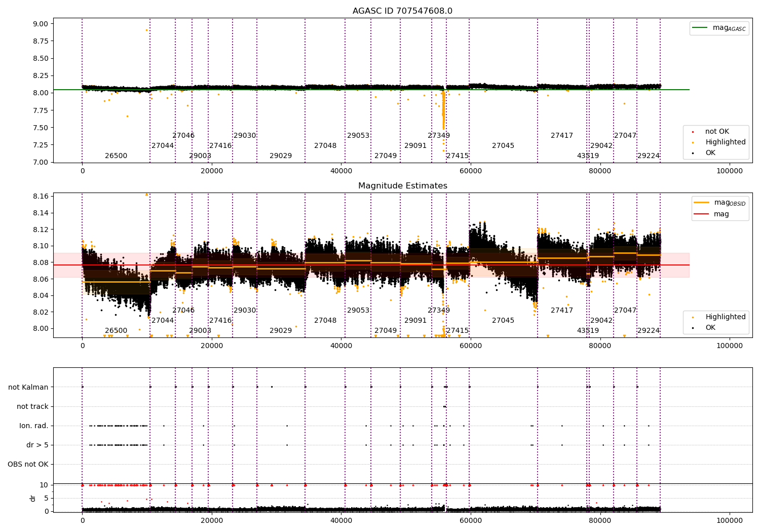Viewport: 760px width, 532px height.
Task: Select the mag OBSID legend entry in middle plot
Action: point(720,203)
